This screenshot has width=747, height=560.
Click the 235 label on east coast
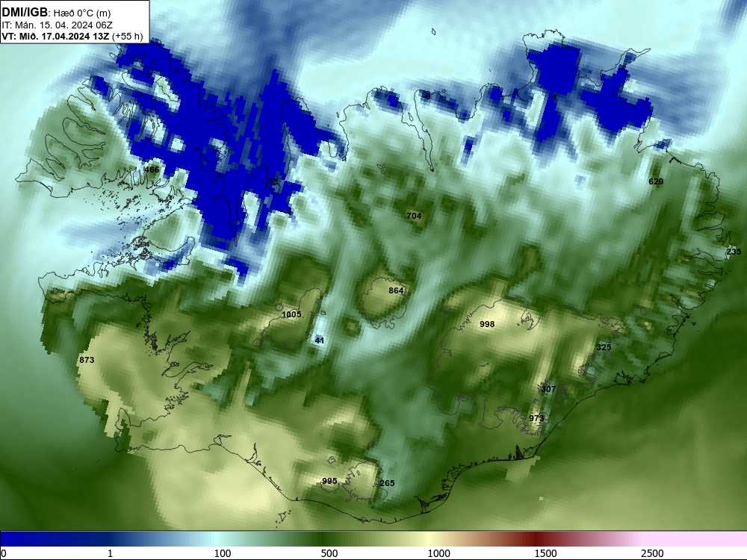click(x=734, y=252)
